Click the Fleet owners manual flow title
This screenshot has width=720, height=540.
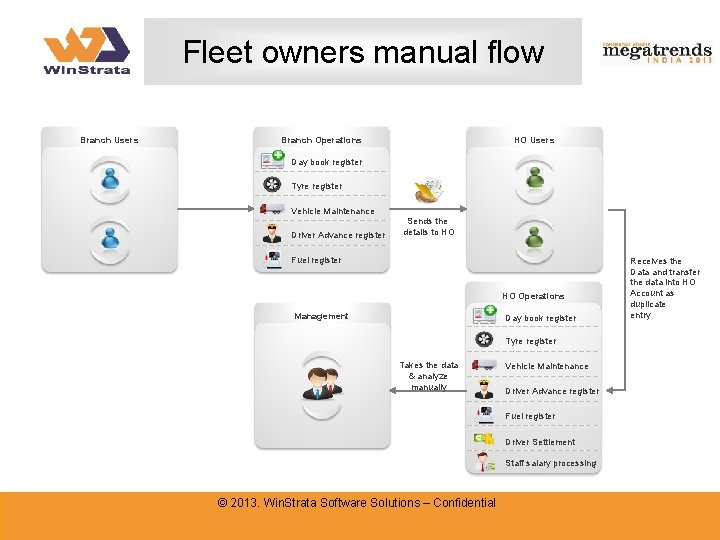tap(363, 51)
